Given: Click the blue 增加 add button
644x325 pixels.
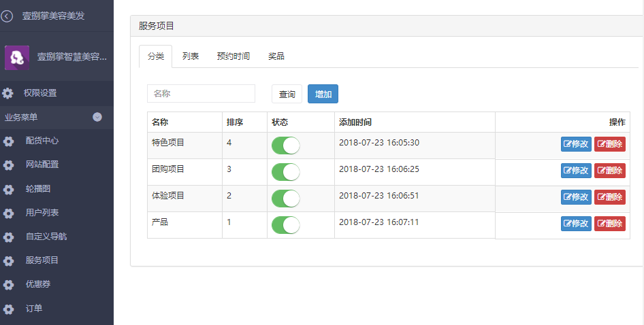Looking at the screenshot, I should 323,94.
